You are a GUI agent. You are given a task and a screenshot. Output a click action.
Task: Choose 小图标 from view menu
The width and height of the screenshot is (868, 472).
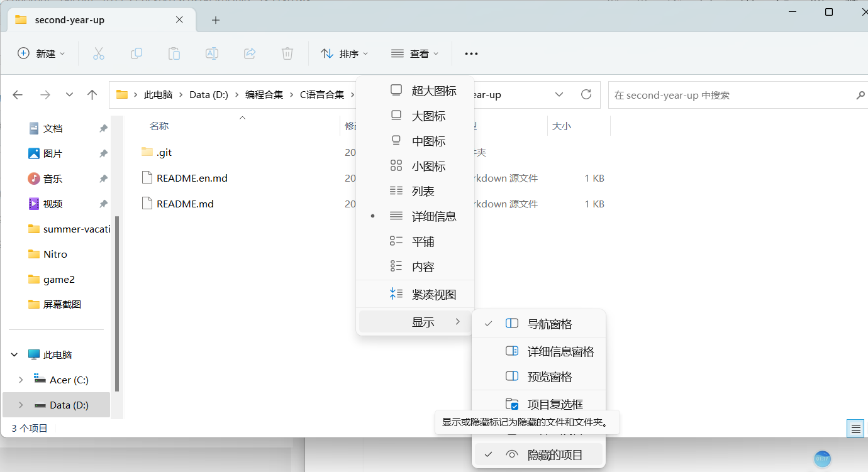(x=415, y=166)
